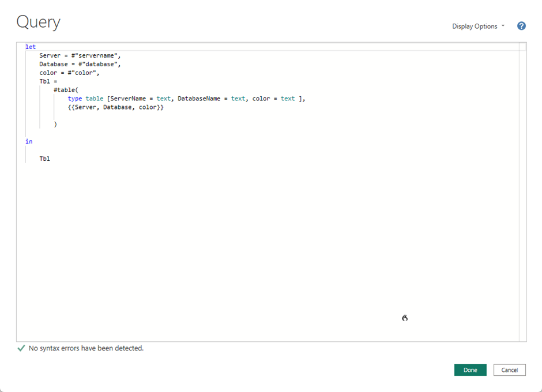Click the green syntax check mark icon
Viewport: 542px width, 392px height.
click(21, 348)
